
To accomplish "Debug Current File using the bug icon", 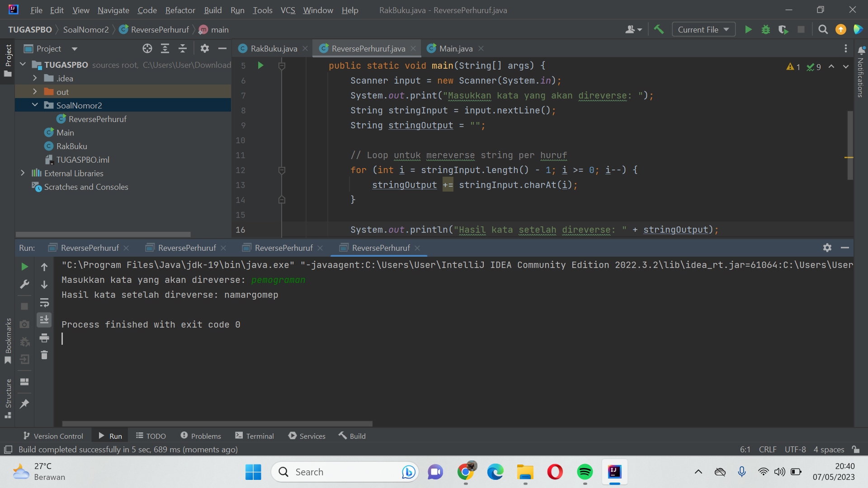I will click(x=765, y=29).
